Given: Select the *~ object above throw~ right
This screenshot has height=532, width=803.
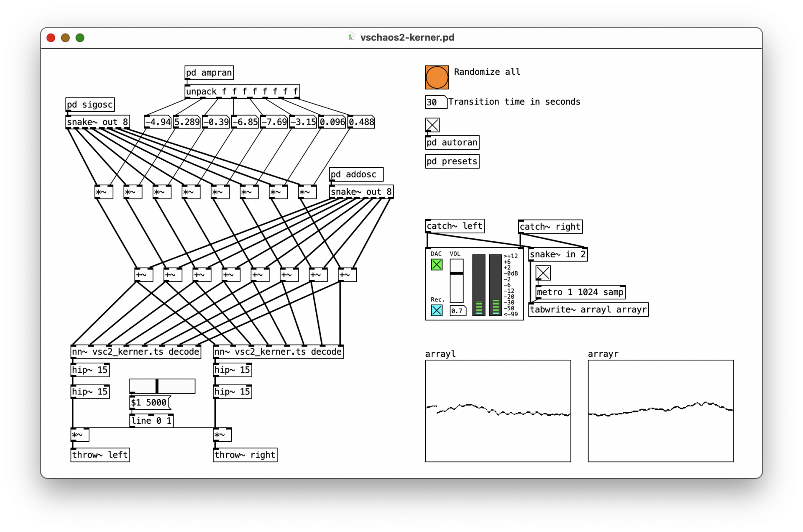Looking at the screenshot, I should pos(222,435).
